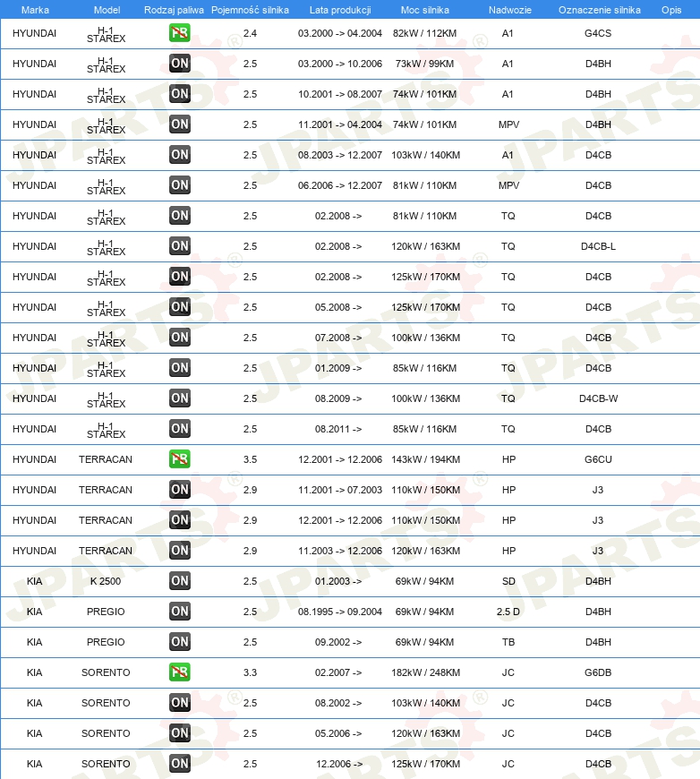
Task: Select the G6DB engine code cell
Action: coord(598,672)
